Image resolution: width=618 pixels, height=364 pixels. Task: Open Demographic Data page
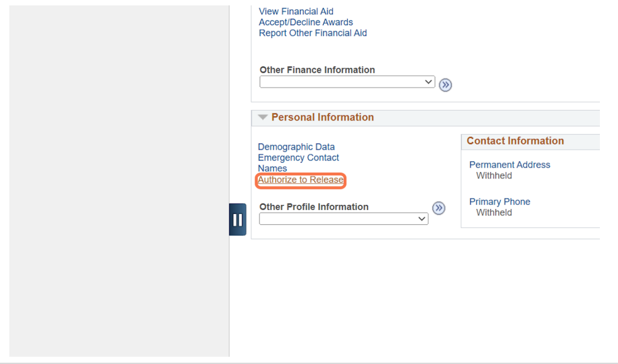pyautogui.click(x=296, y=147)
